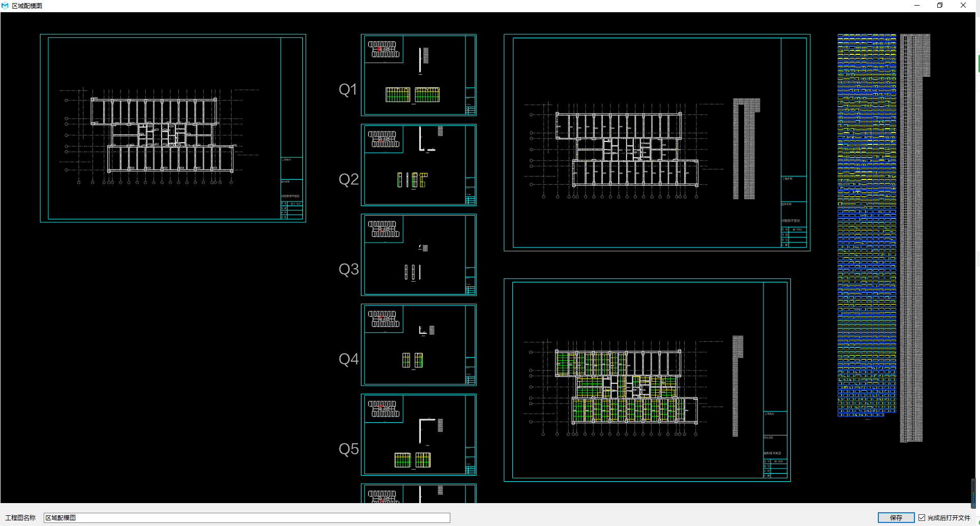Select the upper right floor plan sheet

[x=657, y=142]
